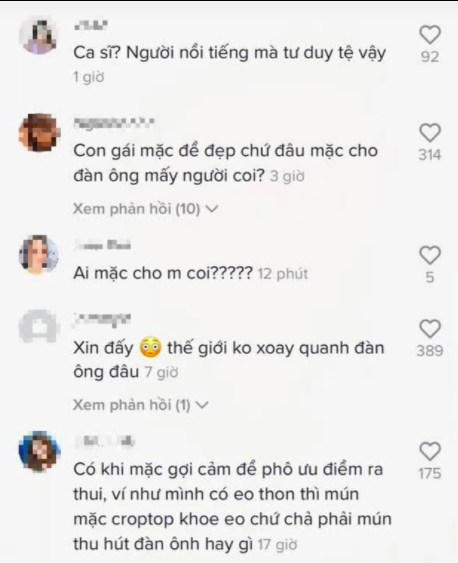Open blurred username above "Xin đấy" comment

click(x=102, y=319)
